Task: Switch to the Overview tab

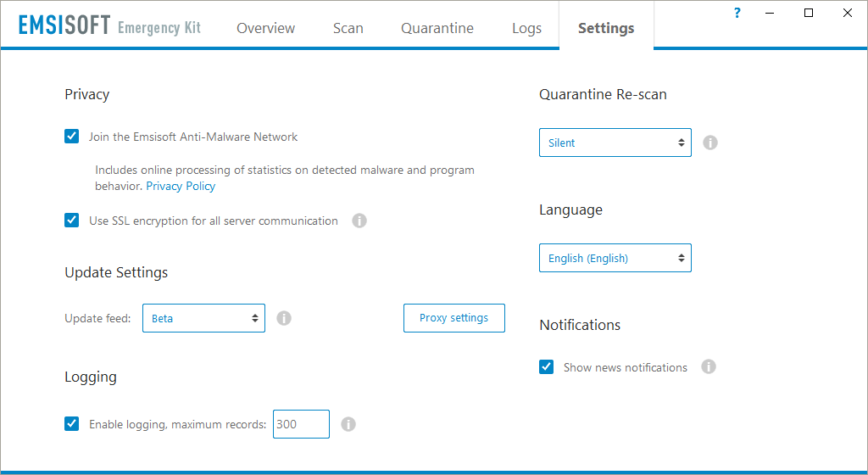Action: (x=265, y=28)
